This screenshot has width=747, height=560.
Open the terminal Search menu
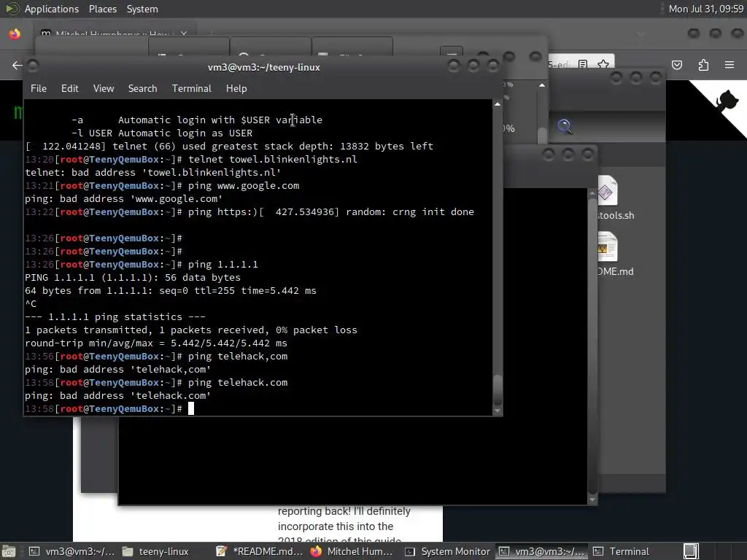[142, 88]
